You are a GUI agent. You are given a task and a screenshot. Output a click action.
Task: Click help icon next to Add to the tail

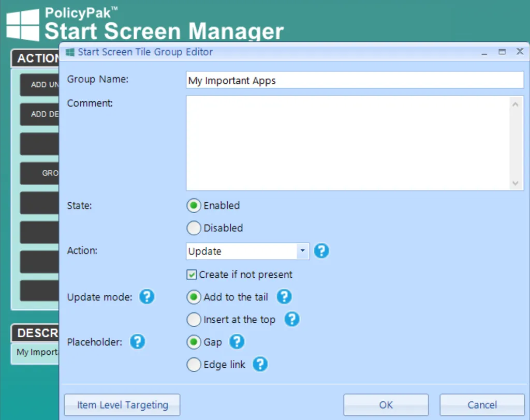(284, 297)
